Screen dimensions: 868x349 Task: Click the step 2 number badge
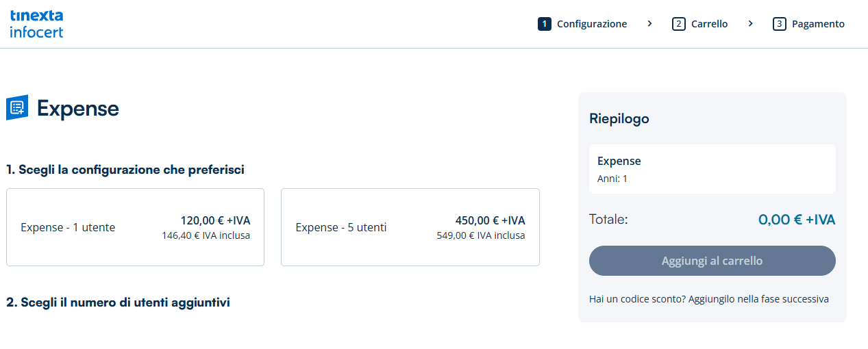tap(679, 24)
